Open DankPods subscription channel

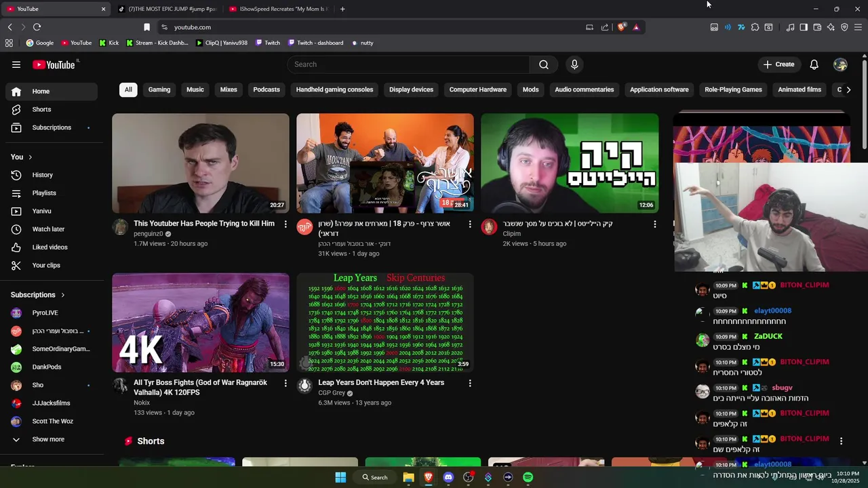pyautogui.click(x=52, y=367)
